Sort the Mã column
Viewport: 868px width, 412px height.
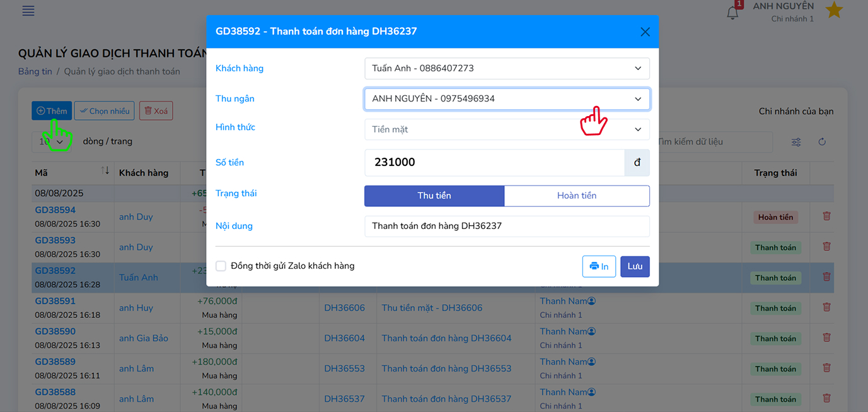coord(105,172)
